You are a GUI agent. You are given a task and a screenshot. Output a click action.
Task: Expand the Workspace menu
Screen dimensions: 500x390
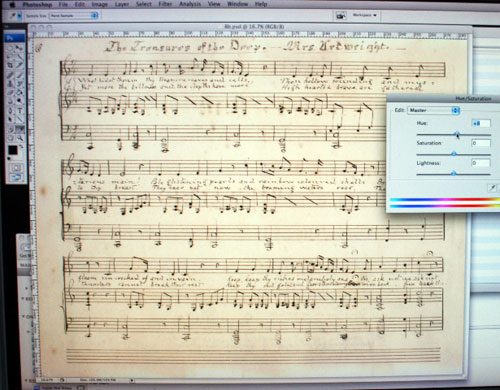364,15
